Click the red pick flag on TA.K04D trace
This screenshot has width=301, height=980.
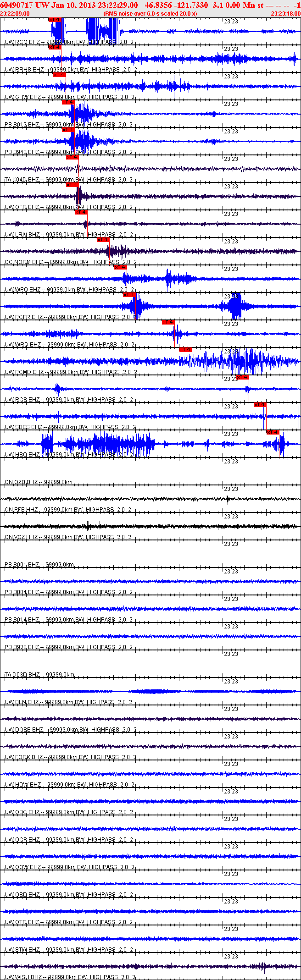(x=72, y=157)
